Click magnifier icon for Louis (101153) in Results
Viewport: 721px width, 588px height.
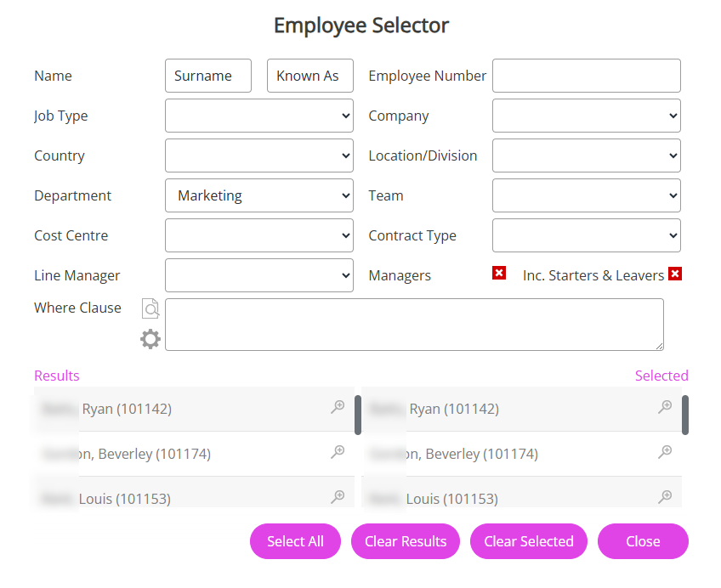point(338,496)
